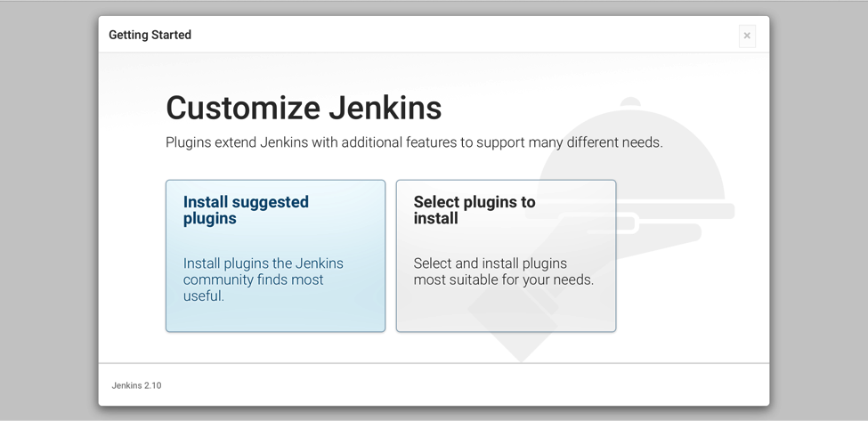Click the word "plugins" in blue card title
The width and height of the screenshot is (868, 421).
pyautogui.click(x=210, y=219)
